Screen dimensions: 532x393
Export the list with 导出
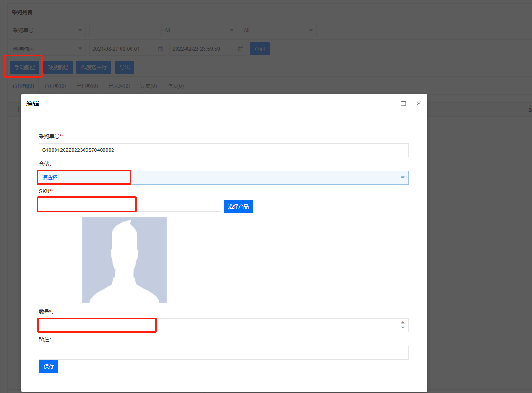click(x=124, y=67)
